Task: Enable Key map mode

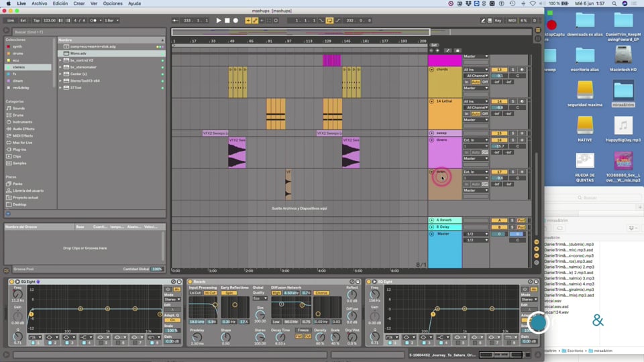Action: click(498, 20)
